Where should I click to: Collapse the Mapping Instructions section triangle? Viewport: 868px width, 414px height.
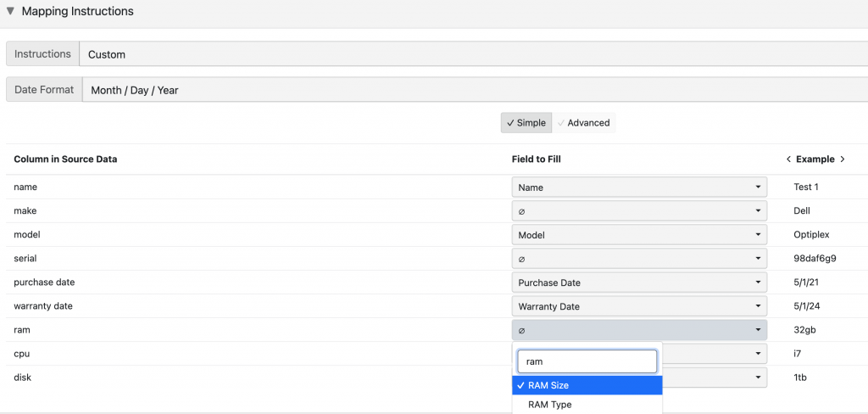tap(10, 11)
